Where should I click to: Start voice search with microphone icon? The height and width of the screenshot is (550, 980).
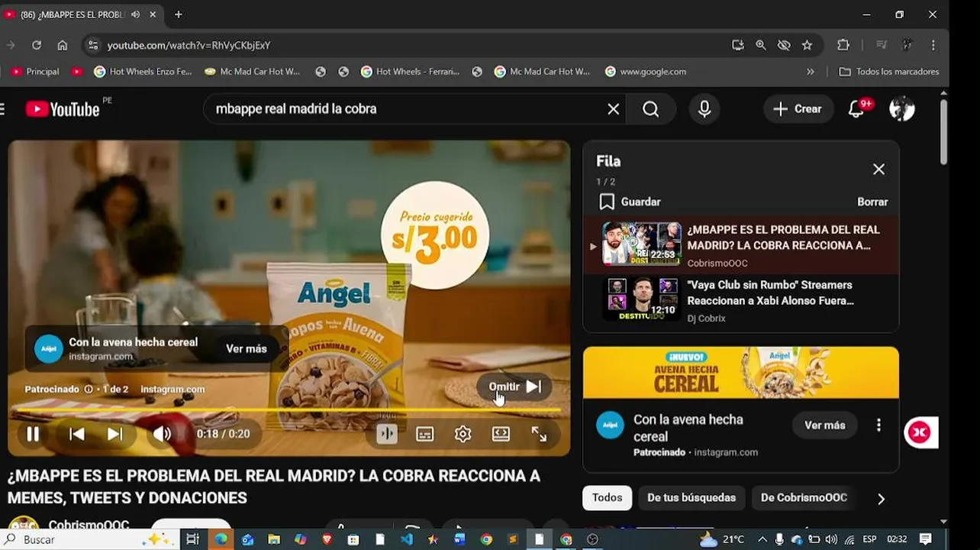[704, 108]
